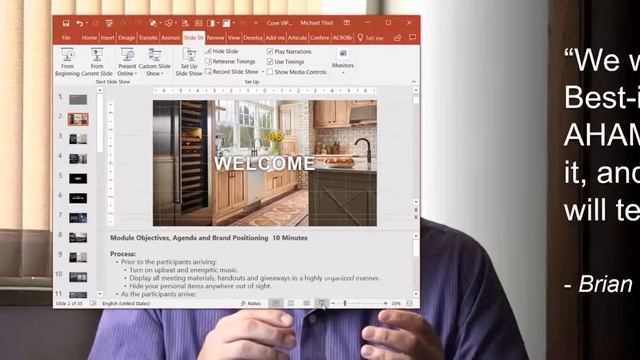This screenshot has height=360, width=640.
Task: Open the Undo history dropdown arrow
Action: tap(87, 23)
